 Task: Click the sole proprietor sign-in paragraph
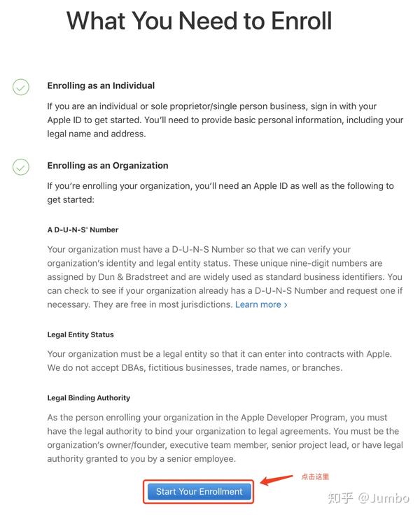225,120
